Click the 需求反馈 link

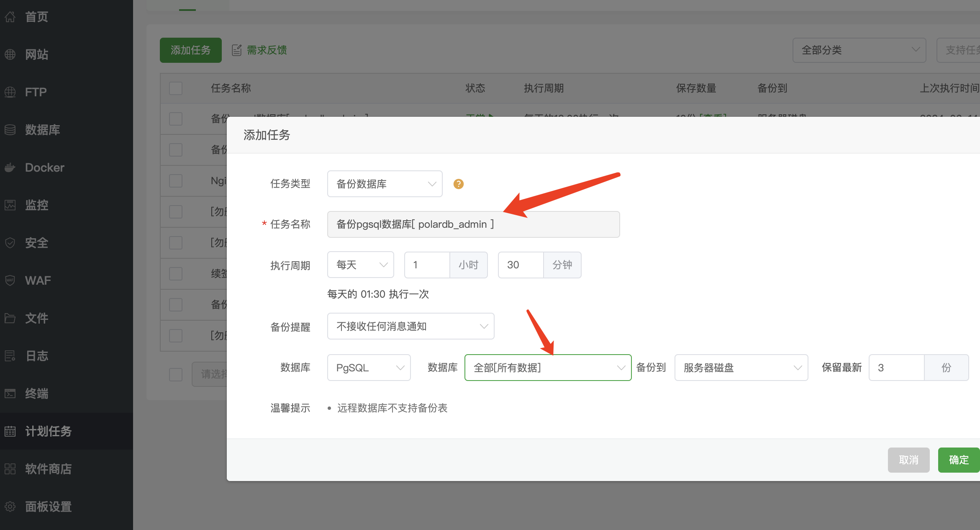point(267,50)
